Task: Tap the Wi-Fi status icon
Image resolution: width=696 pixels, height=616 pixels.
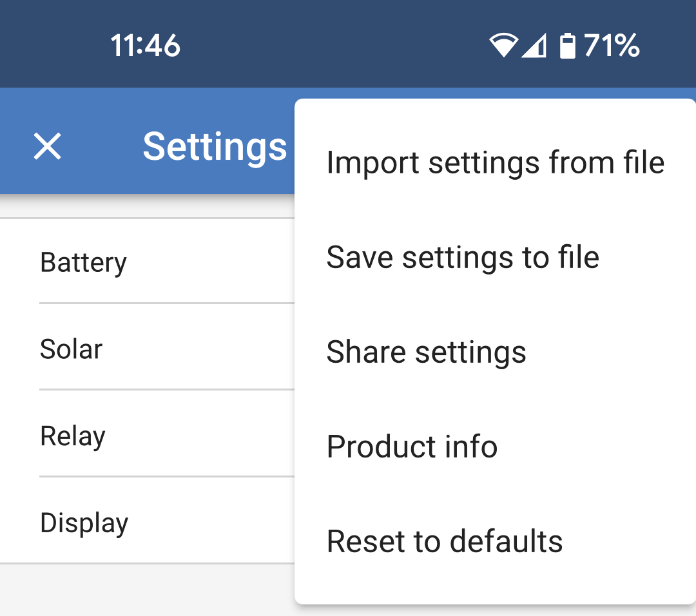Action: coord(503,46)
